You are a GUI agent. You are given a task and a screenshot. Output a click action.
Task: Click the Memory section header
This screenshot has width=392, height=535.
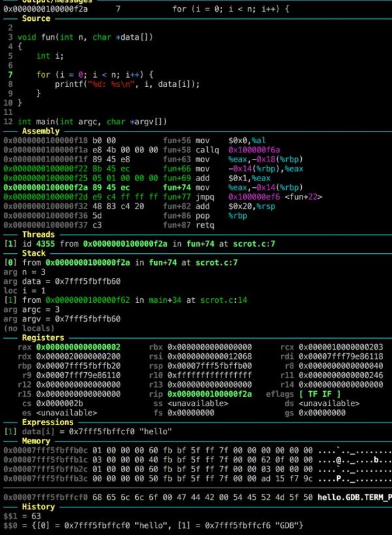(x=36, y=441)
